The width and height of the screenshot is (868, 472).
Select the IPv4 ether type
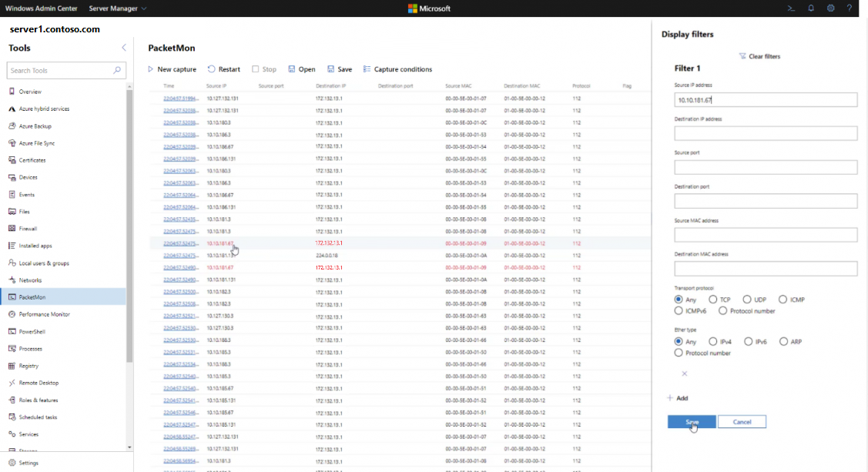click(x=713, y=341)
